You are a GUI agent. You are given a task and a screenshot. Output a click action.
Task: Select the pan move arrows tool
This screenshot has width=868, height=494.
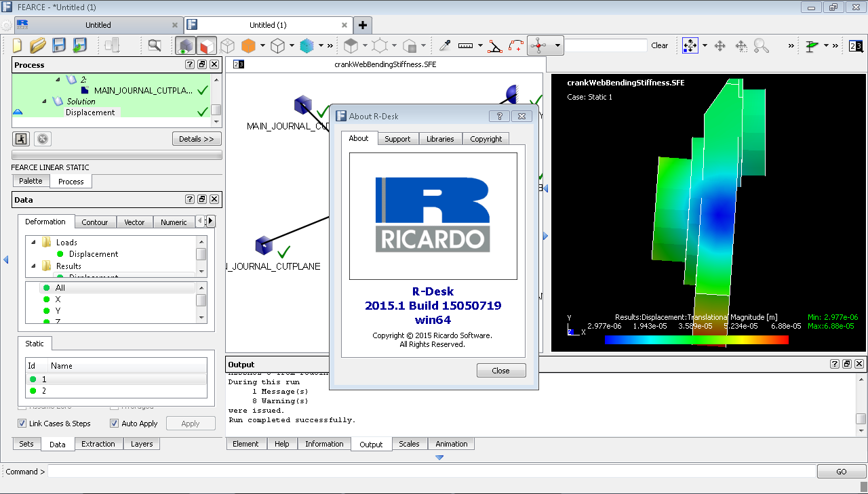(720, 45)
